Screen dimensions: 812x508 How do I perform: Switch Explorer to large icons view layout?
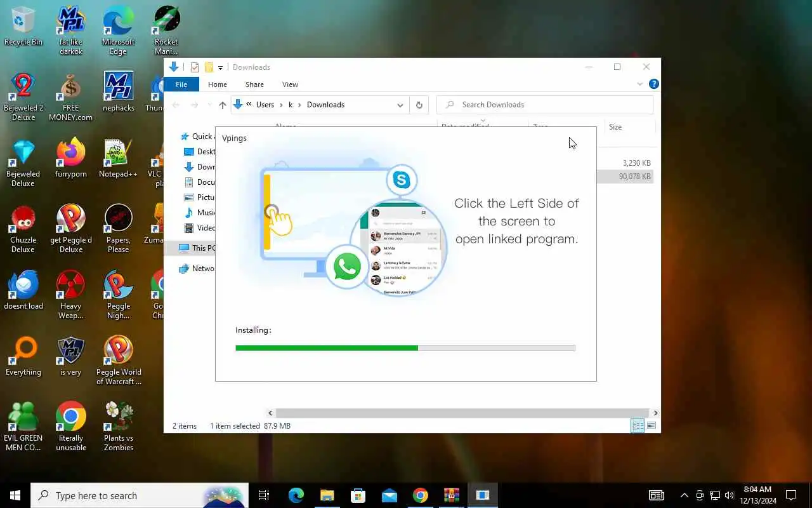(x=652, y=426)
